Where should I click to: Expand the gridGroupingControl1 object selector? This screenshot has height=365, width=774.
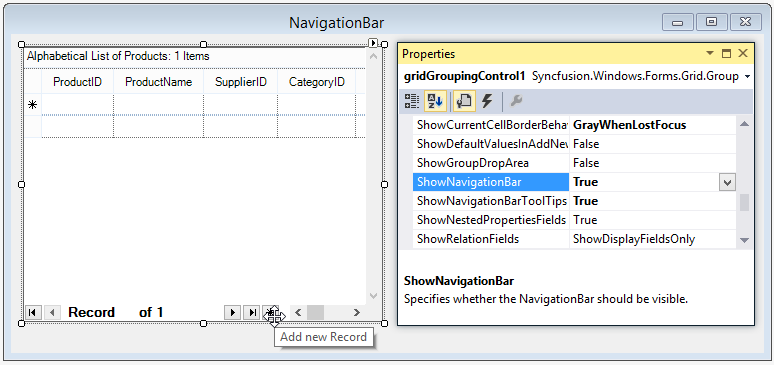[747, 77]
